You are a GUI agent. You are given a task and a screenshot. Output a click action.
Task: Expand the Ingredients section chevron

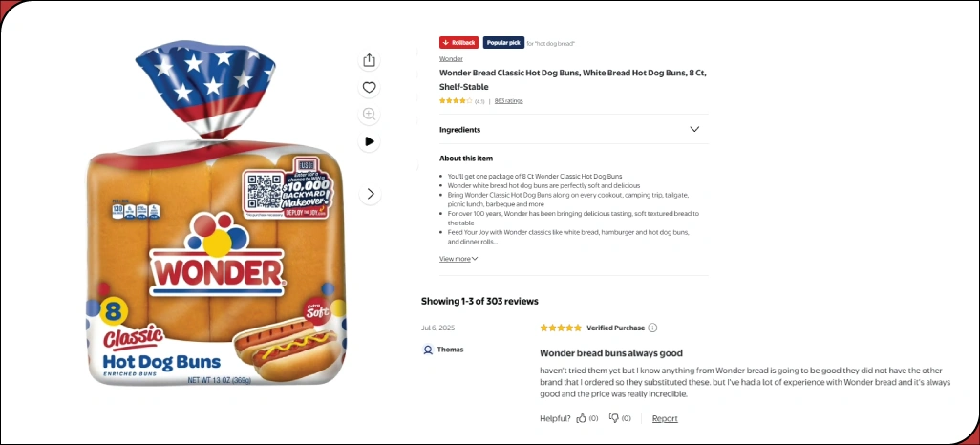tap(694, 129)
